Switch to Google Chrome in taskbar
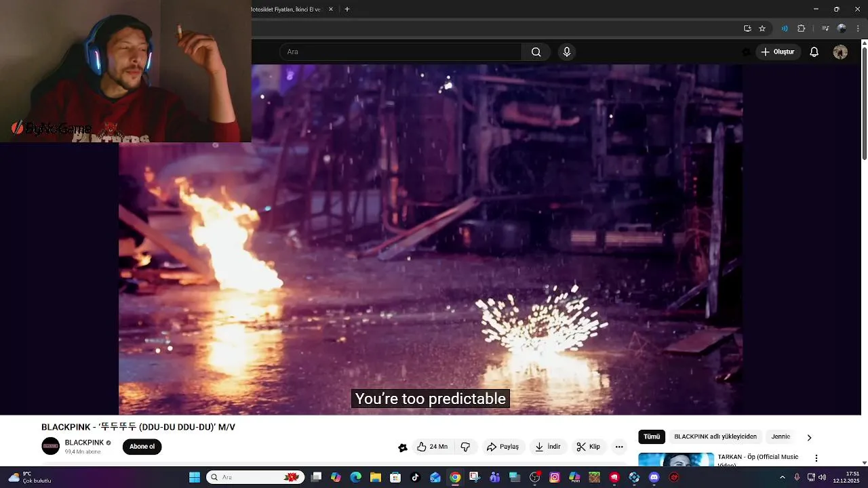The height and width of the screenshot is (488, 868). (455, 477)
